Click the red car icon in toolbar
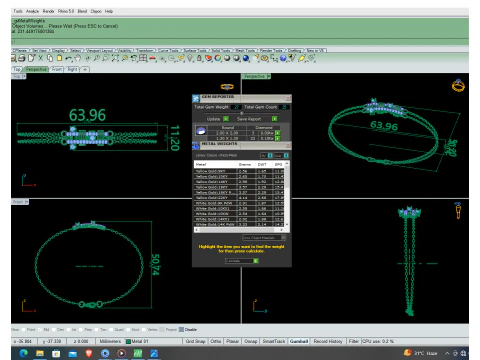The width and height of the screenshot is (480, 360). click(152, 58)
